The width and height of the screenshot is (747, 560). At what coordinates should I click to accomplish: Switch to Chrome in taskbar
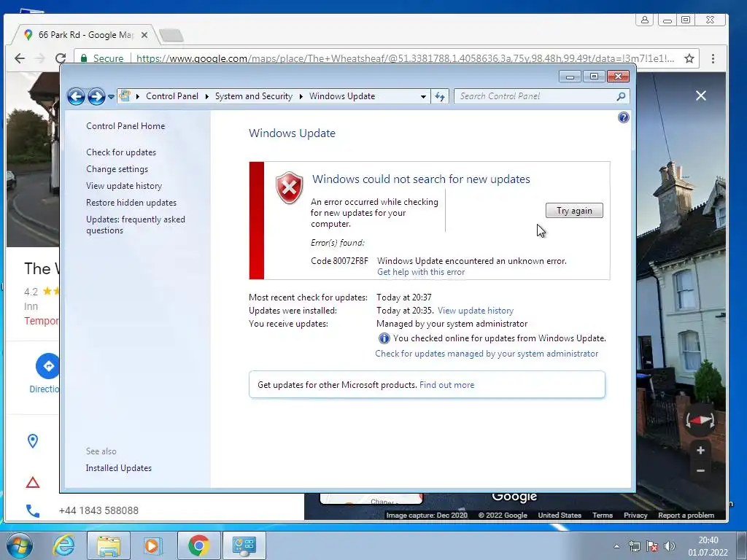[198, 545]
